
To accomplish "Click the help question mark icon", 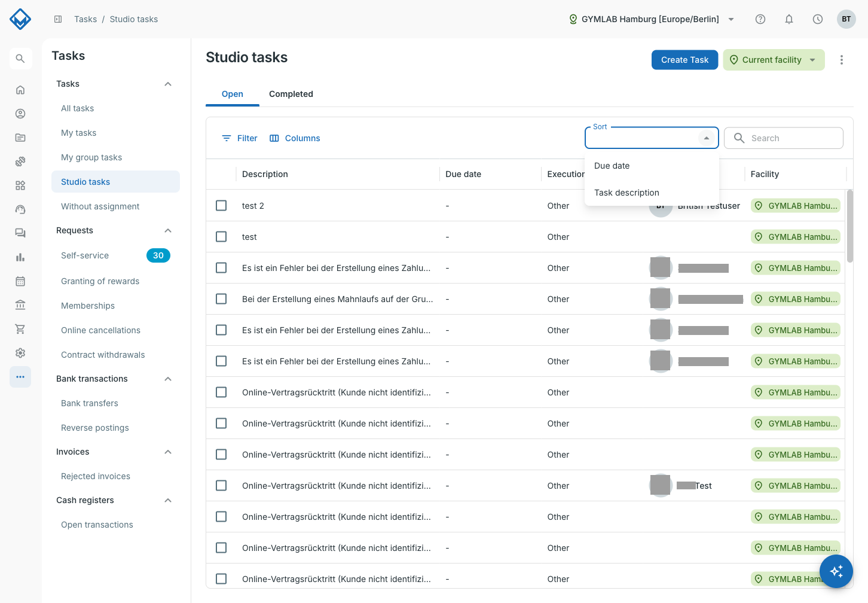I will [760, 19].
